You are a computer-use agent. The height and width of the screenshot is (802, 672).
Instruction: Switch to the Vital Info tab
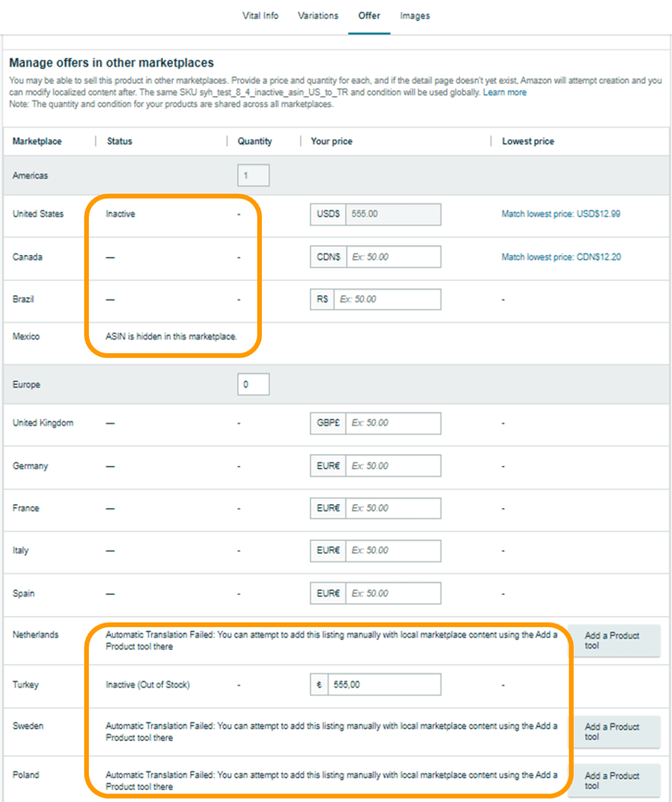(x=260, y=16)
